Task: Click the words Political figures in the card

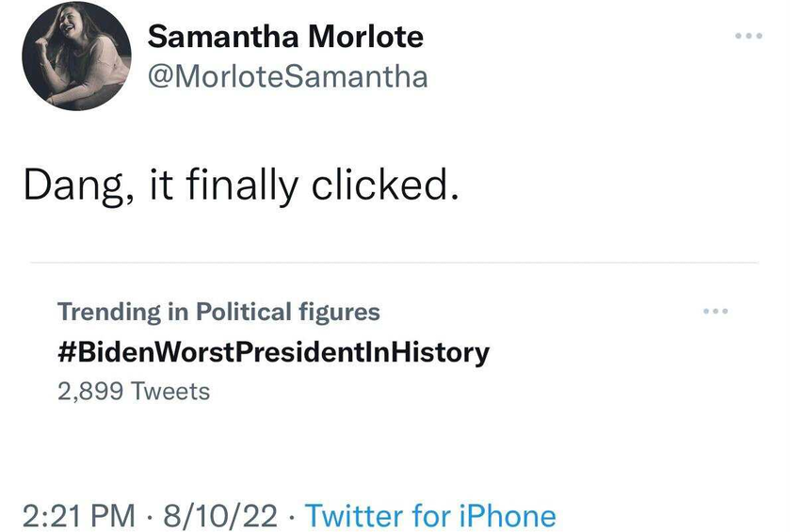Action: pyautogui.click(x=288, y=312)
